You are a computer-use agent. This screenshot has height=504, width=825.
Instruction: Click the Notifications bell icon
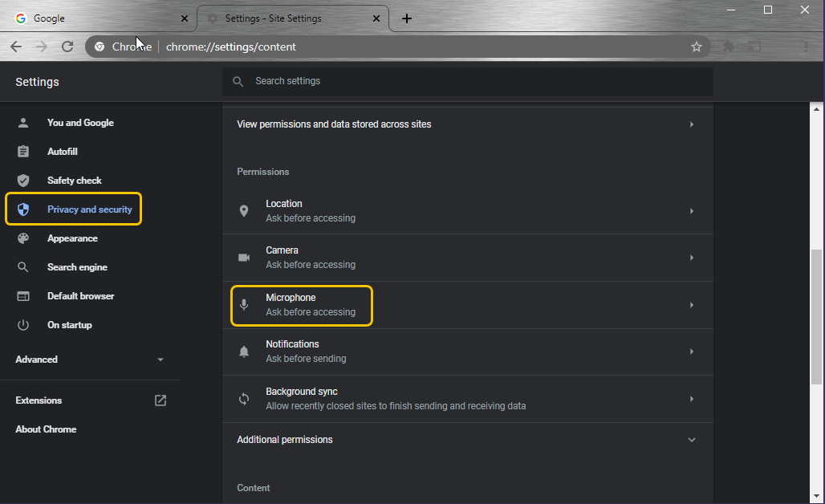coord(244,352)
